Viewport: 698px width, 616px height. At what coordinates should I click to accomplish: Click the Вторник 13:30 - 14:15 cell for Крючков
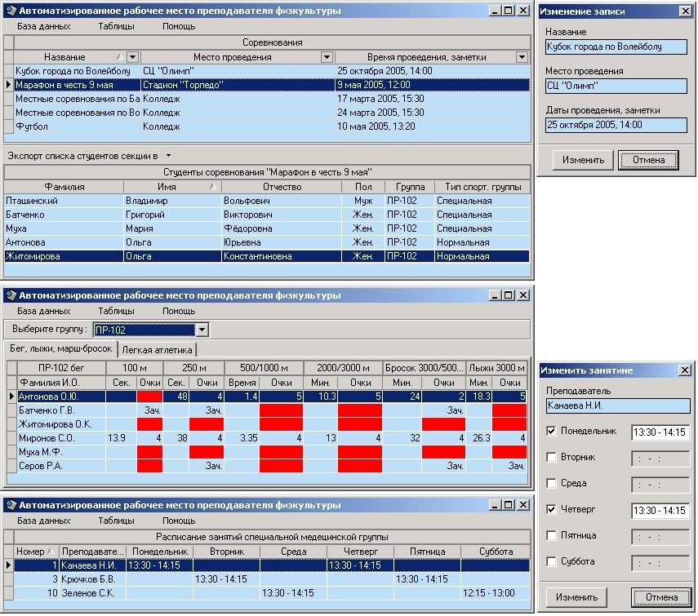(x=227, y=579)
